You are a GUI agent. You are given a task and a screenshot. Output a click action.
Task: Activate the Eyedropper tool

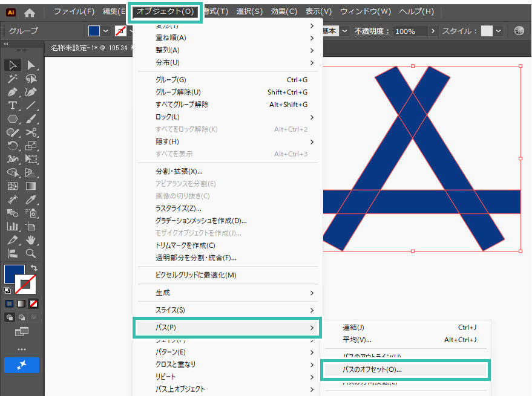tap(31, 199)
